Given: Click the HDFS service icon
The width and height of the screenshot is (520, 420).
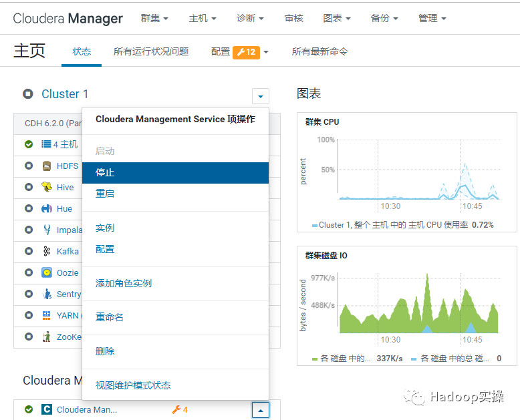Looking at the screenshot, I should click(x=47, y=166).
